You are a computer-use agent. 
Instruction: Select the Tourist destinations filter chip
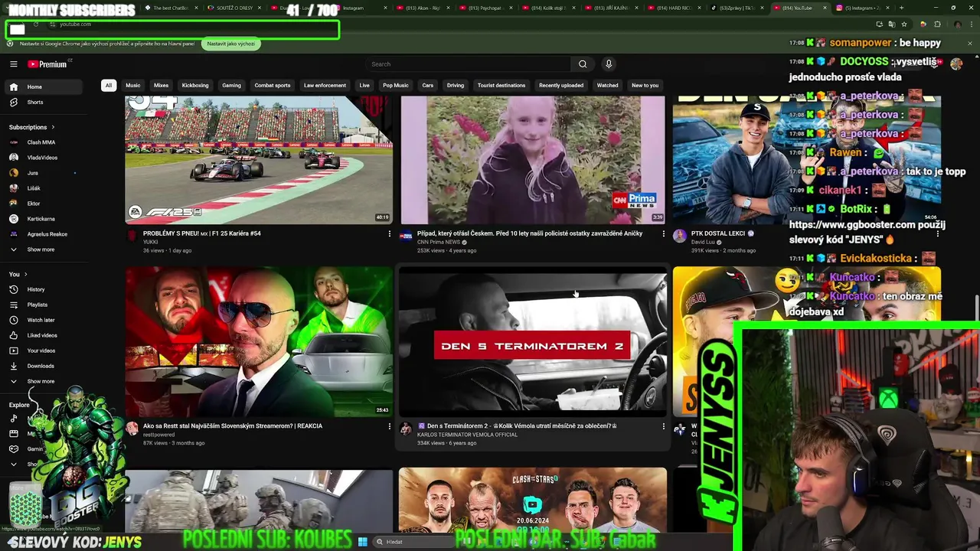click(501, 86)
